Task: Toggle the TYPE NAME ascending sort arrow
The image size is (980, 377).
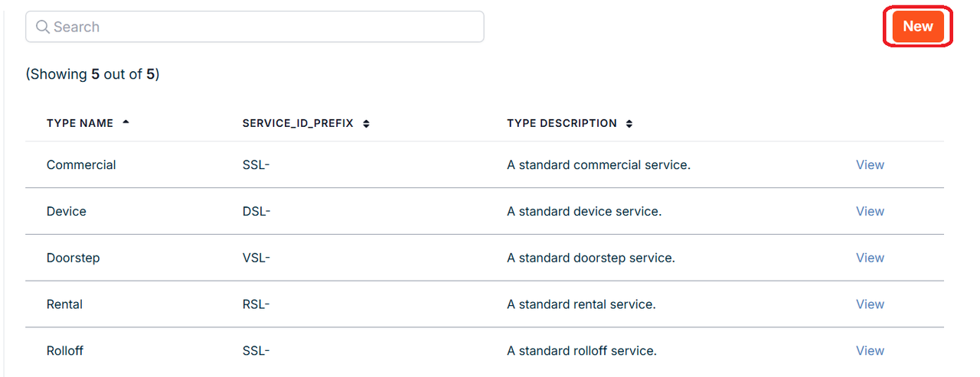Action: point(126,122)
